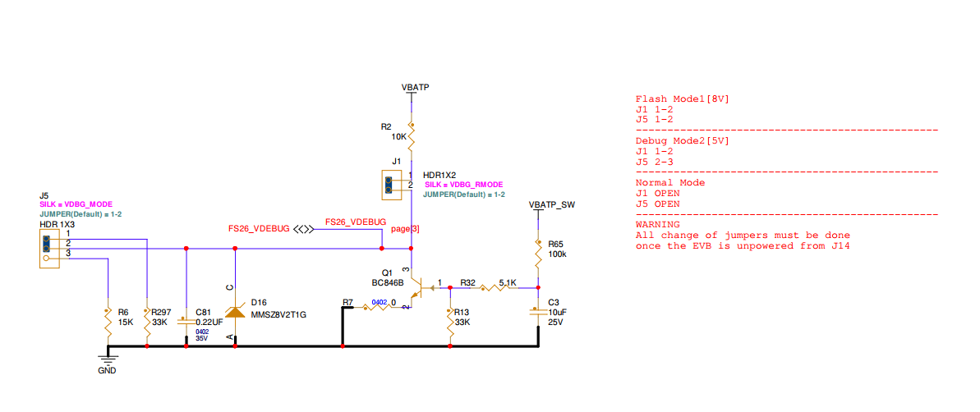Click the VBATP power rail label
The width and height of the screenshot is (980, 412).
pos(415,87)
